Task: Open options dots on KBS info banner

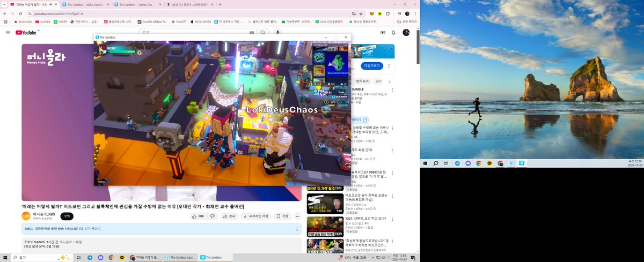Action: point(298,229)
